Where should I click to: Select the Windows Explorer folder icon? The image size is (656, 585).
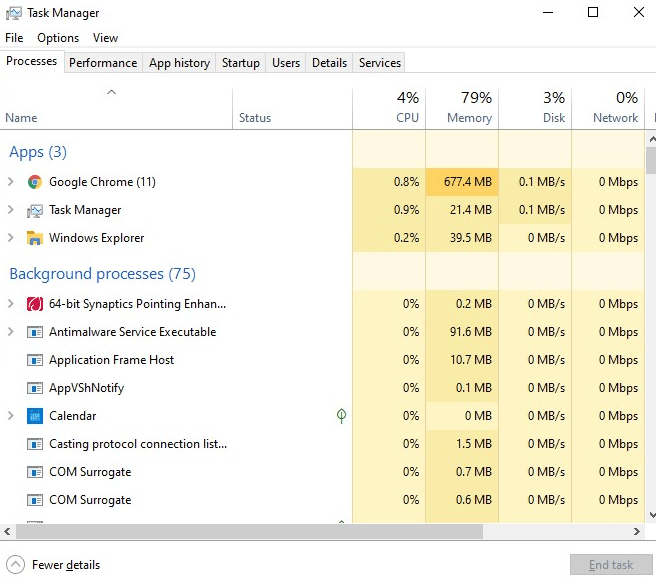35,238
